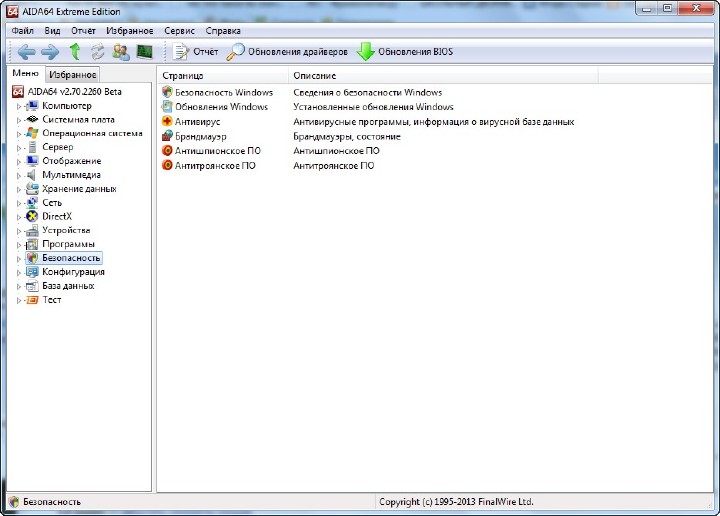Click Обновления драйверов button
Image resolution: width=720 pixels, height=516 pixels.
coord(288,52)
